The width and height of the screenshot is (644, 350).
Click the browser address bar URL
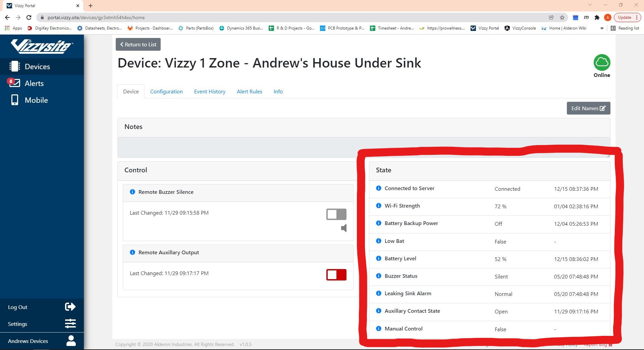(x=96, y=17)
